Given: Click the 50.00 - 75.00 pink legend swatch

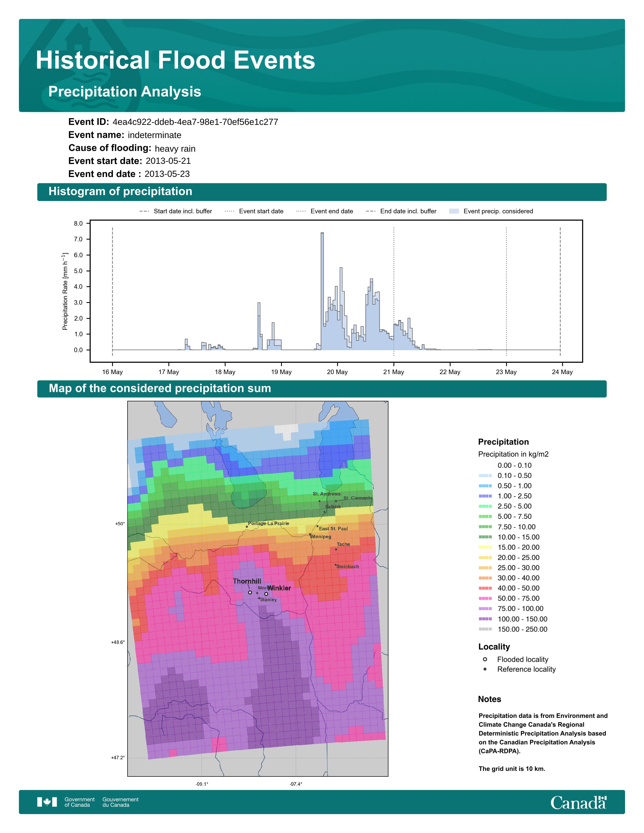Looking at the screenshot, I should click(485, 598).
